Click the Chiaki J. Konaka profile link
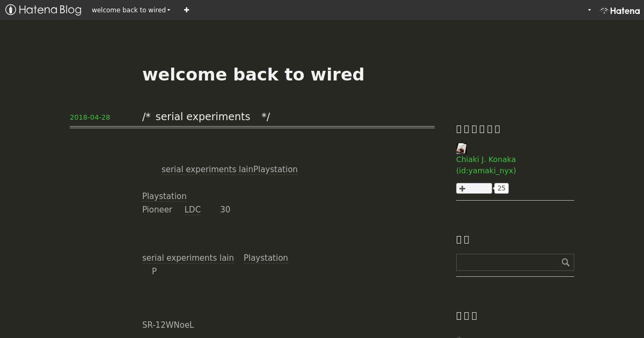This screenshot has height=338, width=644. 486,159
